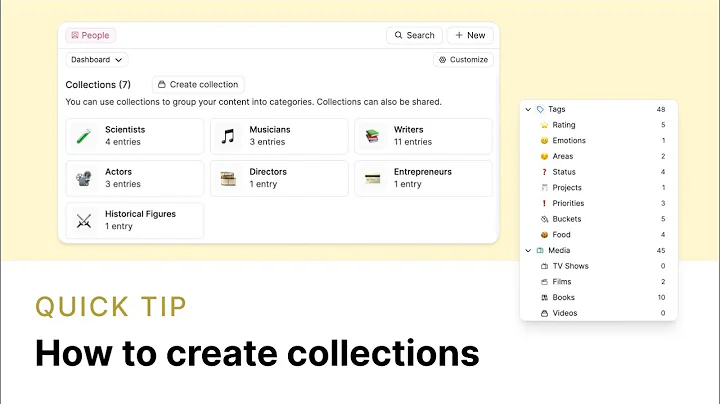
Task: Select the Films media row
Action: [599, 281]
